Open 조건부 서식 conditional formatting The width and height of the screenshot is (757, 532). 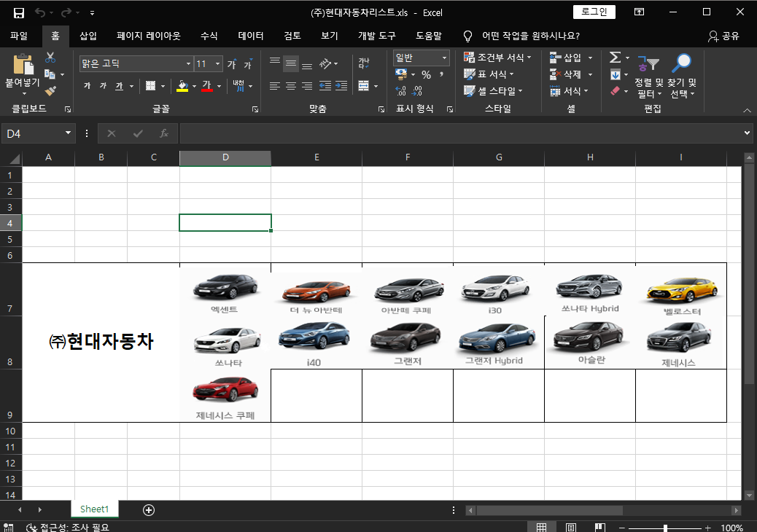(x=497, y=58)
